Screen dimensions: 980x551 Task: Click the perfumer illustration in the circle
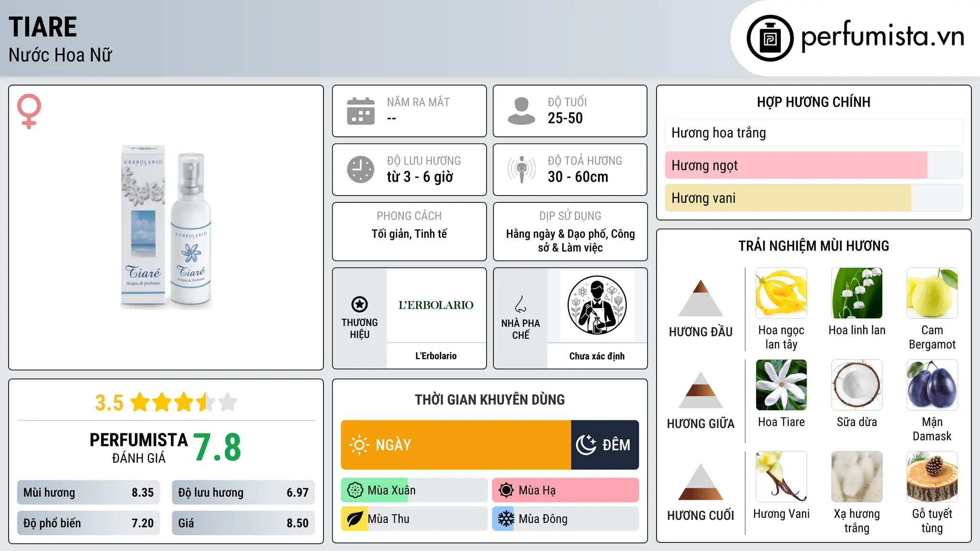(597, 305)
